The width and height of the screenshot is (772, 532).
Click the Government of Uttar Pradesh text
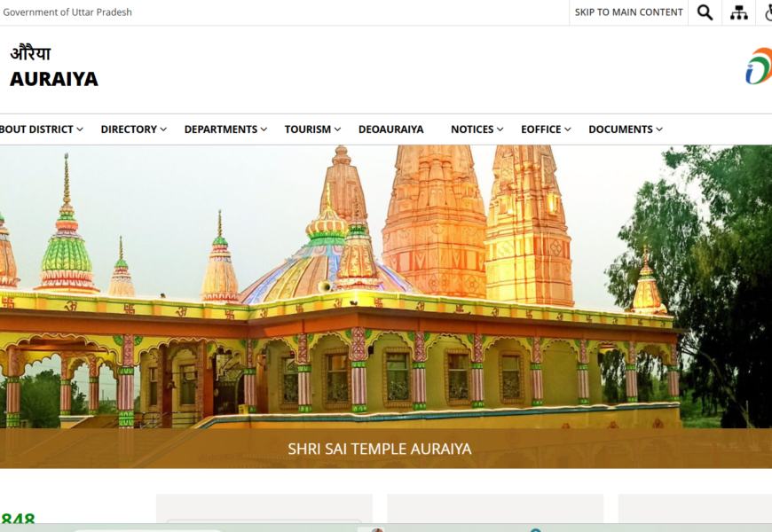pyautogui.click(x=67, y=12)
